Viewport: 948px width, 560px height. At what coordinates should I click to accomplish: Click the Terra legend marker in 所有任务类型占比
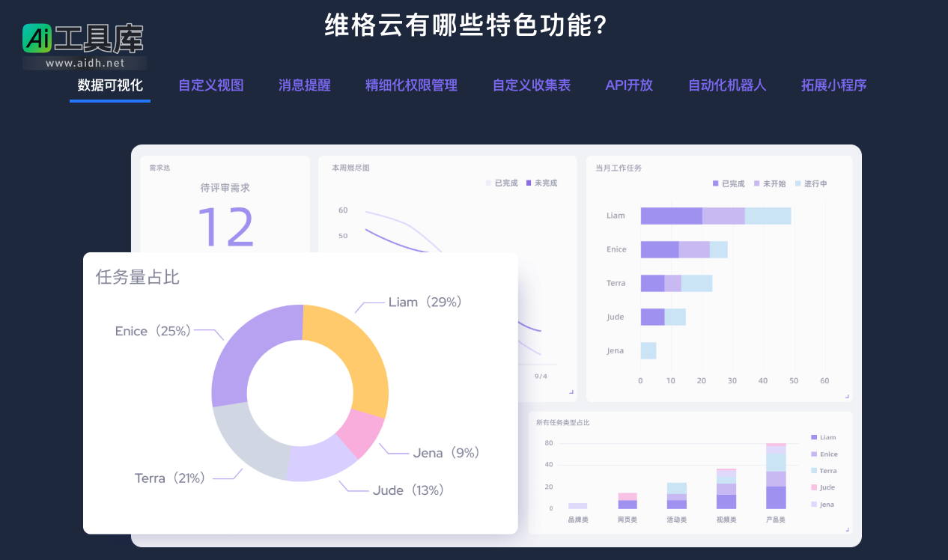(814, 470)
